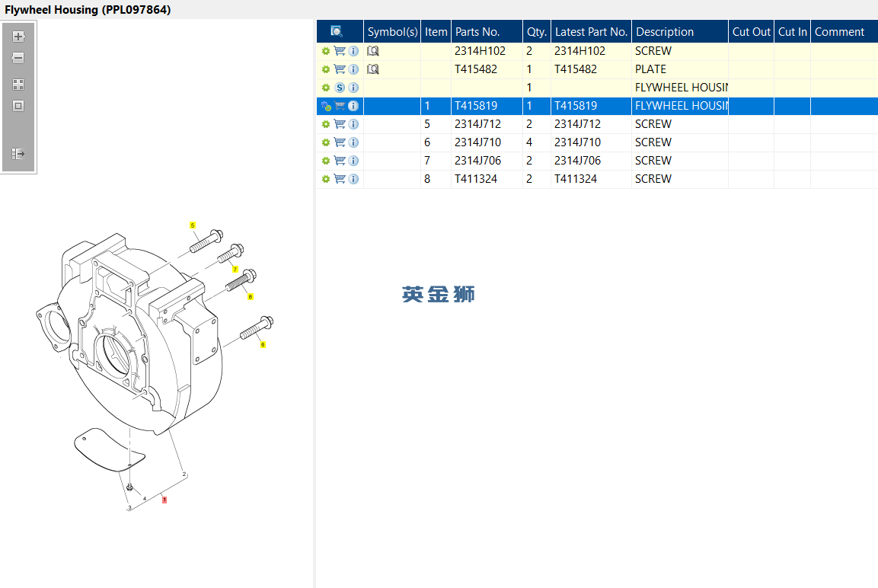Click FLYWHEEL HOUSING description in highlighted row
The height and width of the screenshot is (588, 878).
point(680,106)
